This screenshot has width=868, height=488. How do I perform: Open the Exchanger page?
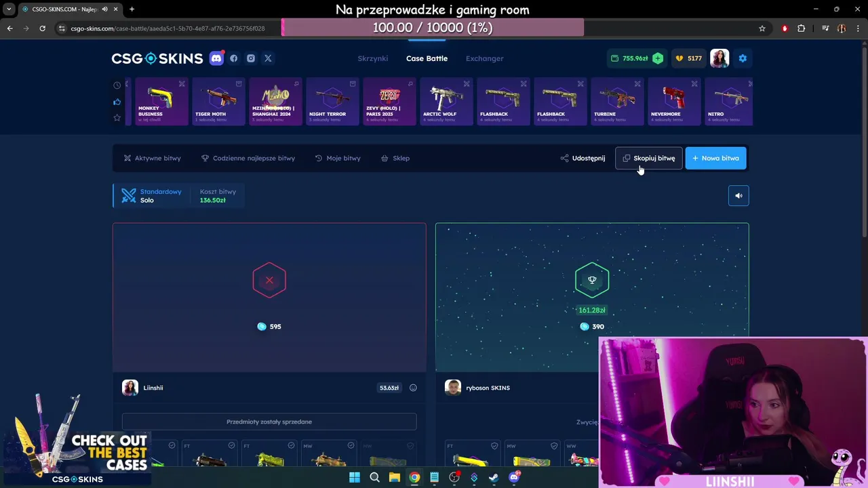click(x=484, y=58)
